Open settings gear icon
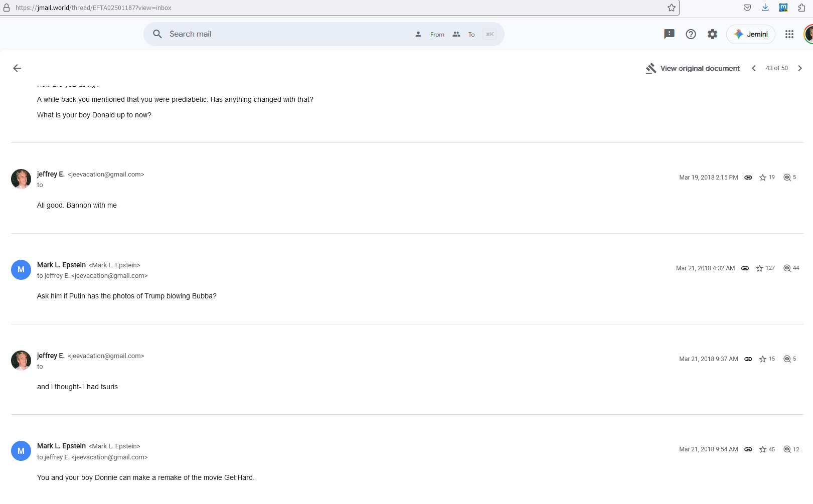The image size is (813, 504). [712, 34]
